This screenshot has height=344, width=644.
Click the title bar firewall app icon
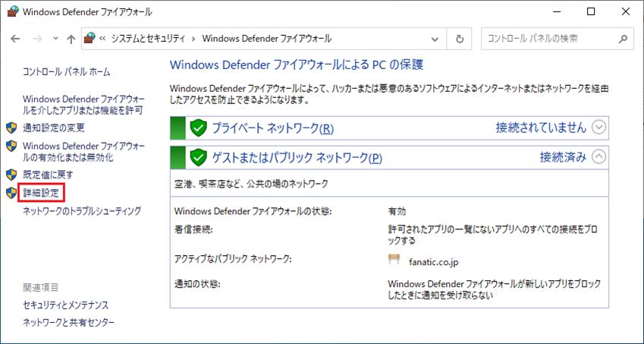(x=13, y=12)
